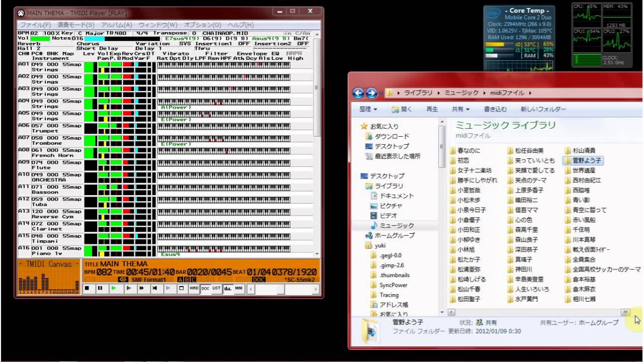Click the Explorer back arrow button
The width and height of the screenshot is (644, 362).
tap(358, 93)
